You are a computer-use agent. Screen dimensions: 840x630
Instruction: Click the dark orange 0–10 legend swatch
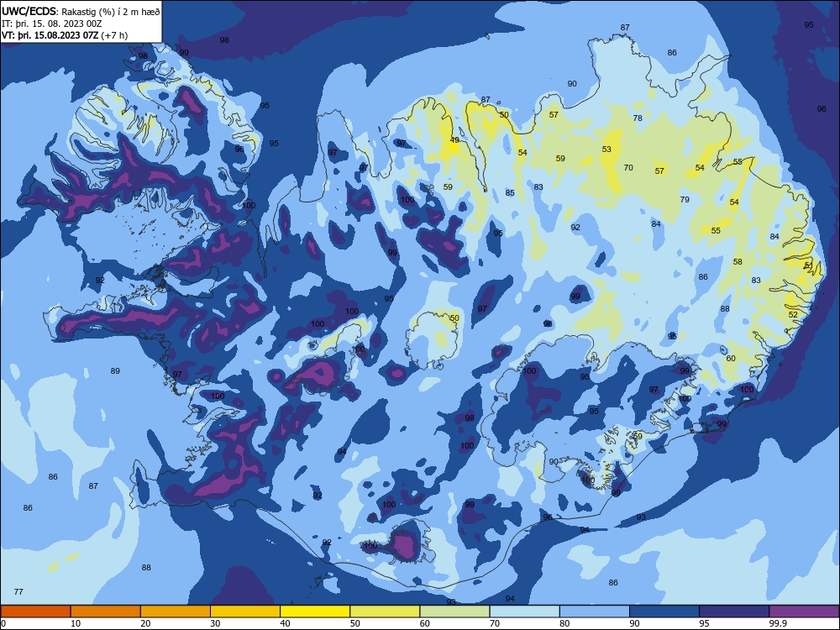point(35,612)
